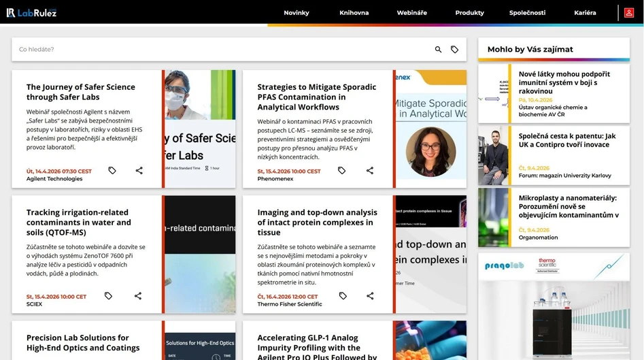This screenshot has width=644, height=360.
Task: Open the Novinky menu
Action: 296,13
